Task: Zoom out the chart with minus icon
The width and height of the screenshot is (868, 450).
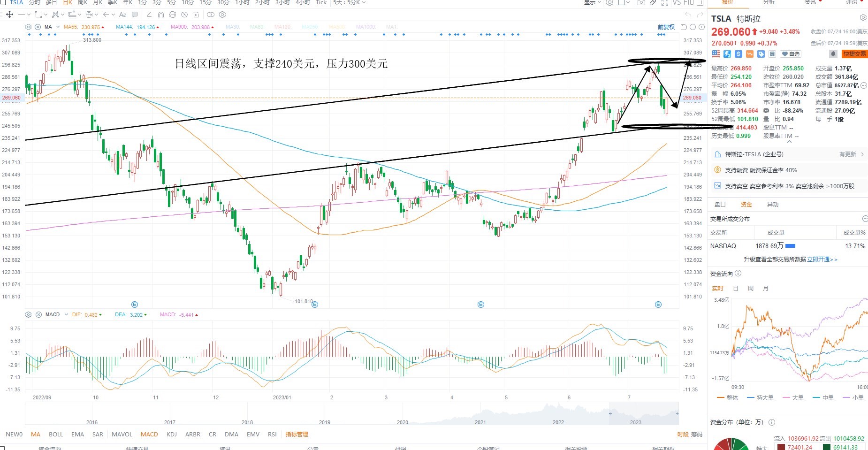Action: [693, 27]
